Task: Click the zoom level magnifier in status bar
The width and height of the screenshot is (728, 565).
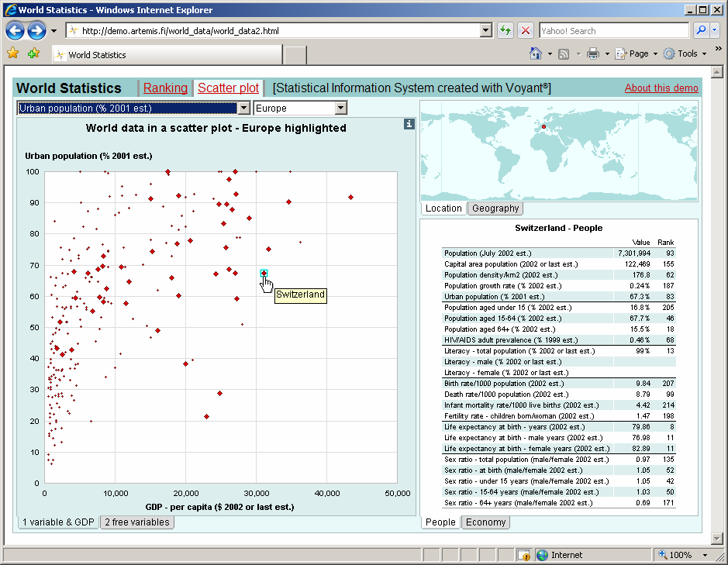Action: 663,554
